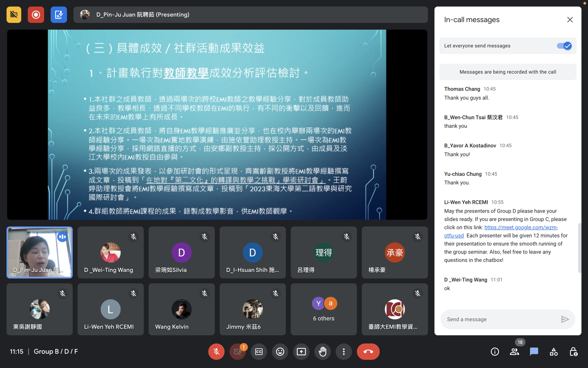
Task: Click the yellow slides-off icon
Action: [14, 15]
